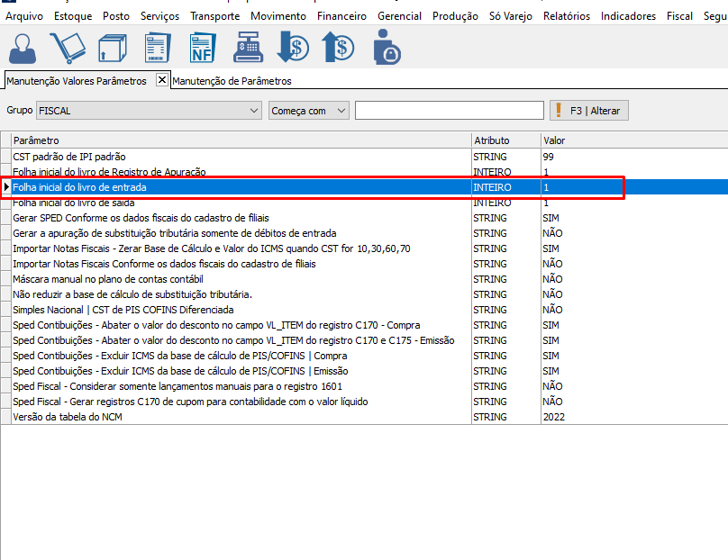The height and width of the screenshot is (560, 728).
Task: Click the NF fiscal note icon
Action: tap(202, 48)
